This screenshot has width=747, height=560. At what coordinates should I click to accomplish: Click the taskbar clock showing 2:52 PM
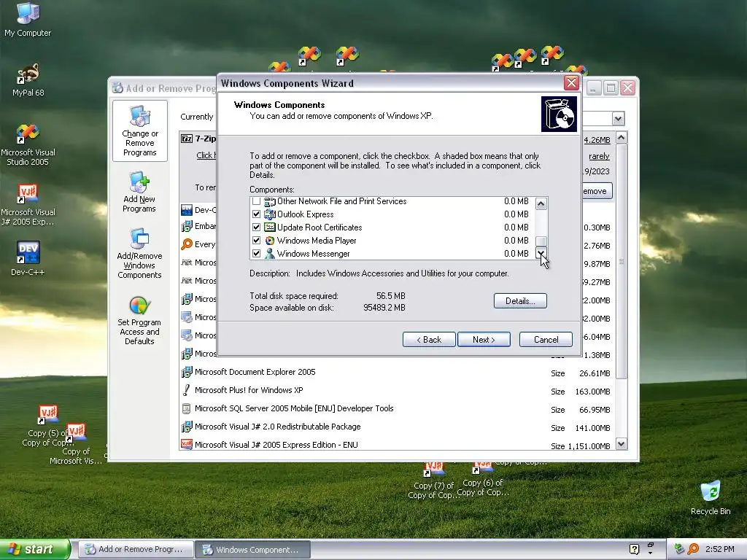719,549
